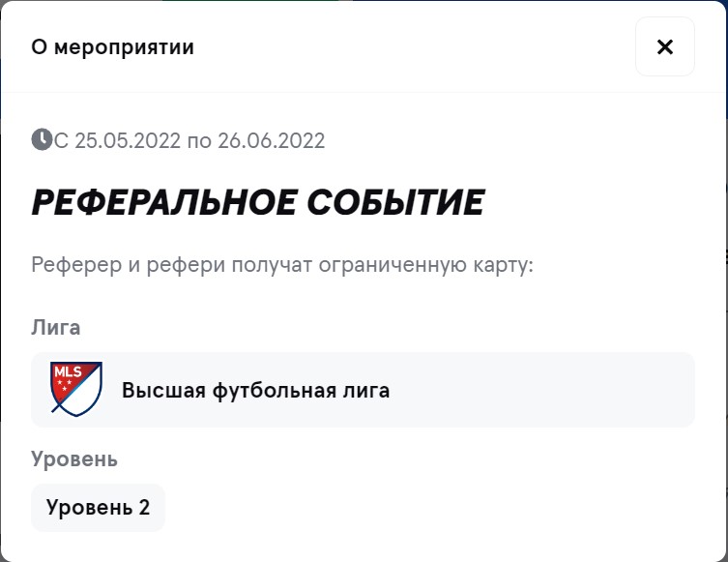Click the MLS shield logo

pyautogui.click(x=76, y=389)
